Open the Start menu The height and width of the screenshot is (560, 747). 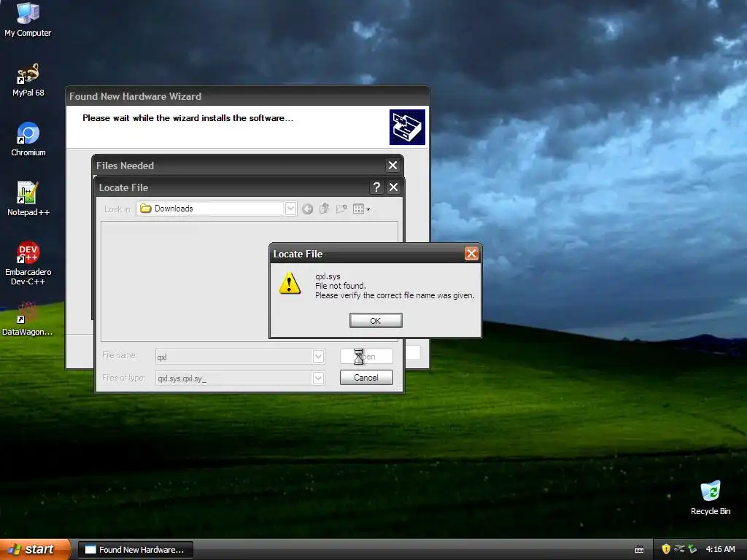[34, 549]
